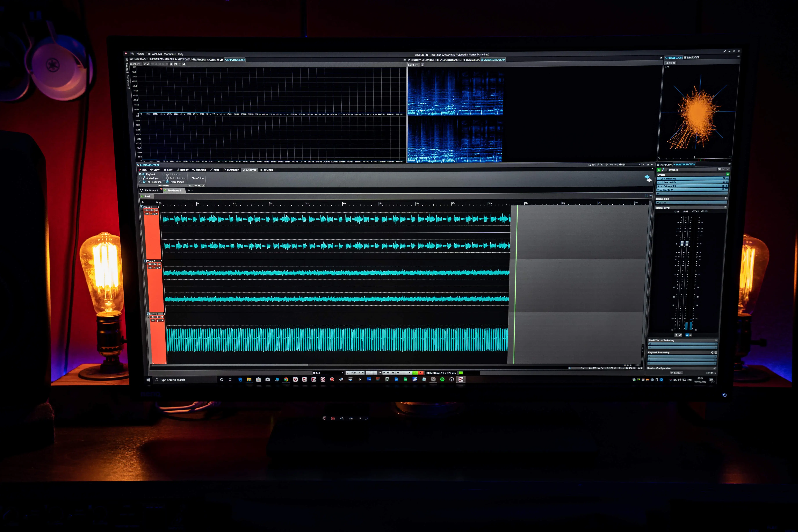
Task: Click the loop playback icon in the transport
Action: tap(404, 373)
